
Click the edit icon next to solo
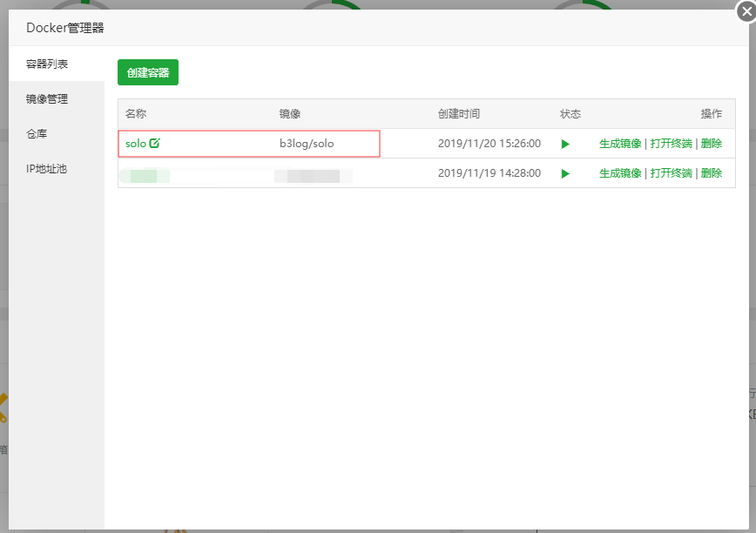154,143
